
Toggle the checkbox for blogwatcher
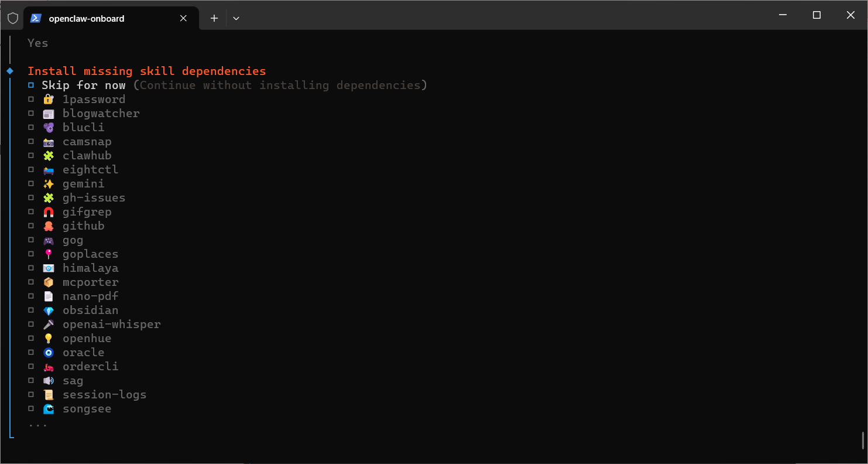tap(31, 114)
